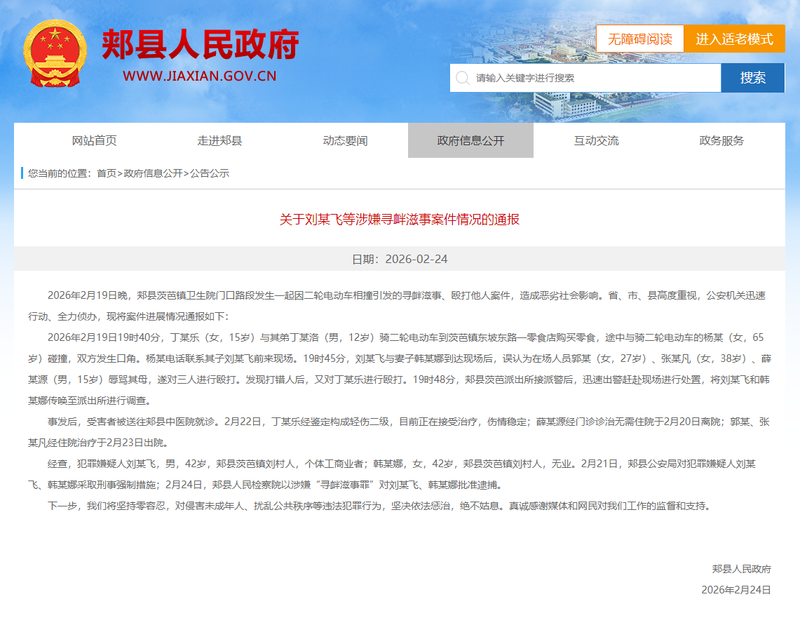Switch to 进入适老模式
The image size is (800, 618).
734,39
